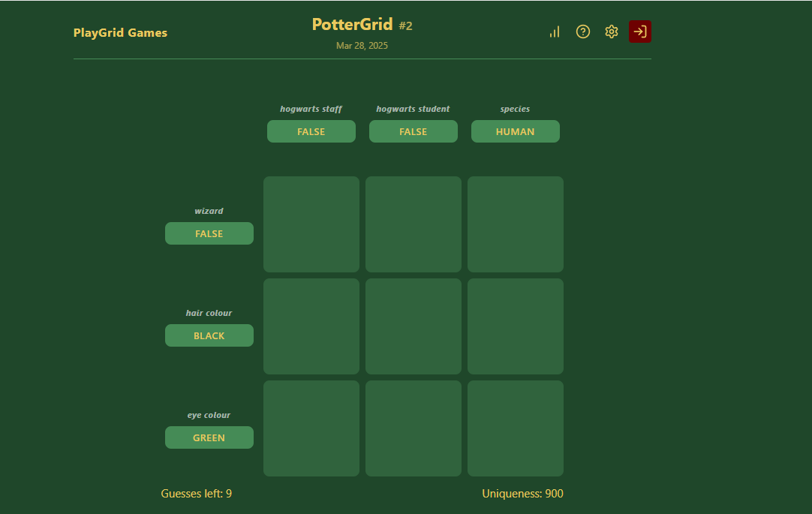Select cell for black hair and species human
Screen dimensions: 812x514
516,326
